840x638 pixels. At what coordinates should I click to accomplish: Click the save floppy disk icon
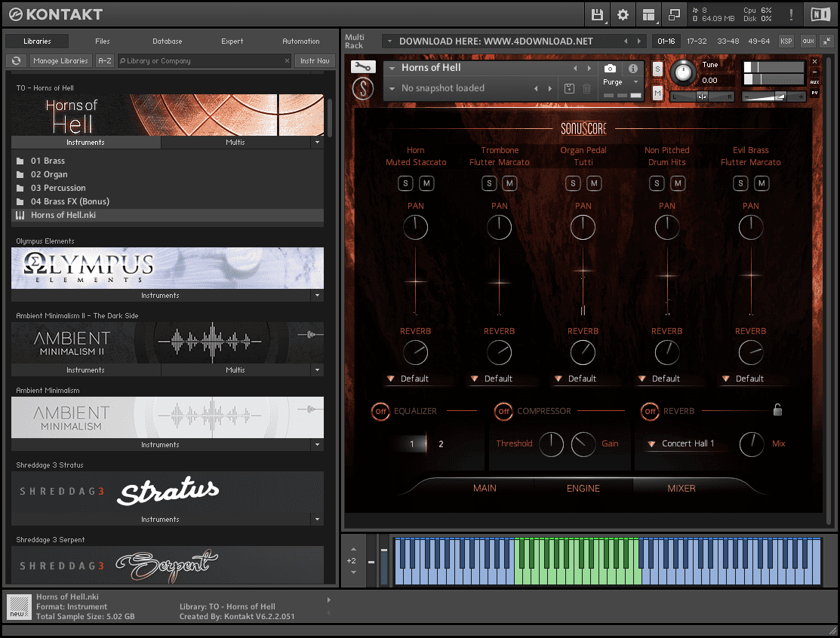click(597, 14)
